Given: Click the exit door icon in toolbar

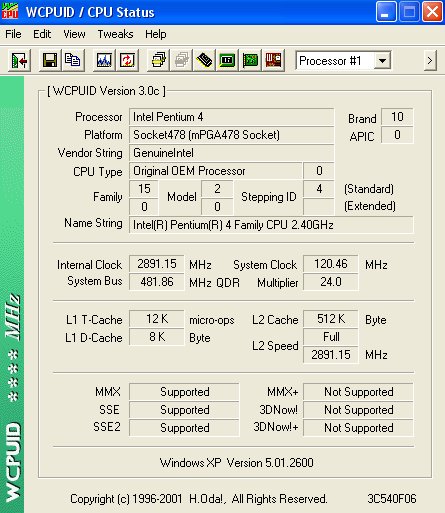Looking at the screenshot, I should (x=19, y=61).
